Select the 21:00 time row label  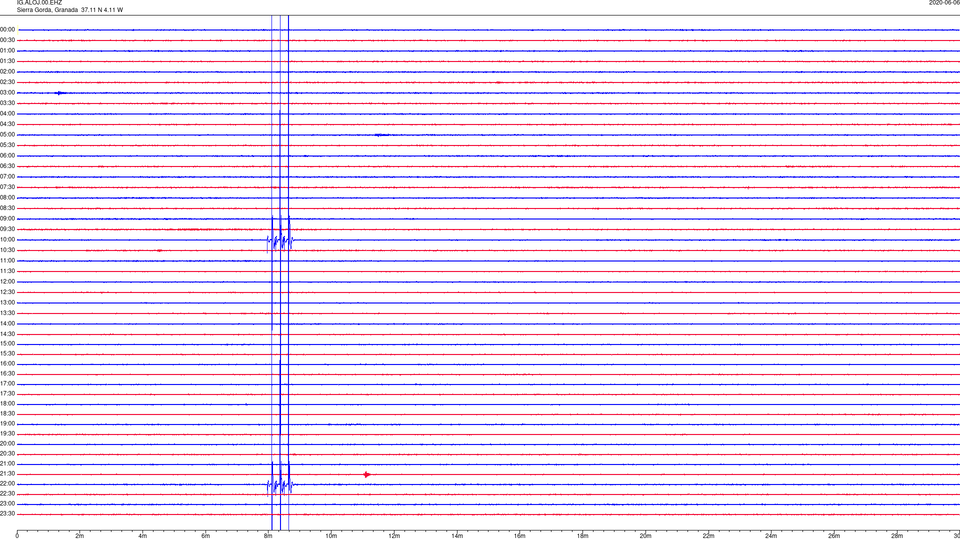pos(7,463)
